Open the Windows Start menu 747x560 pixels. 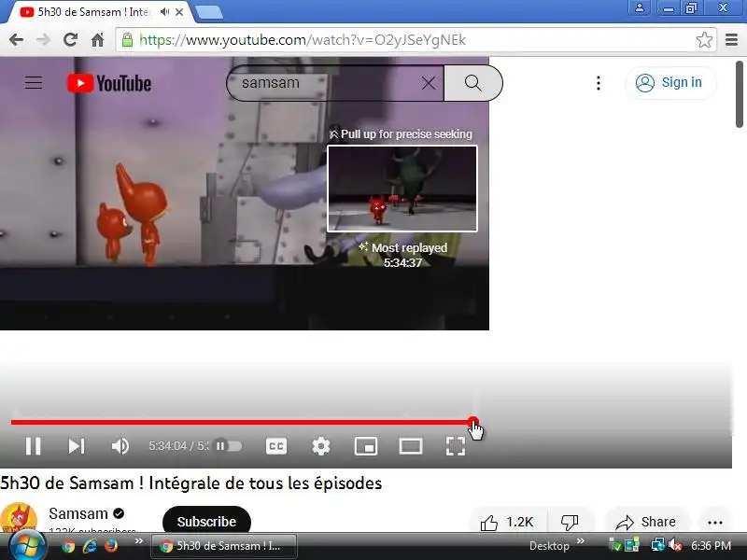(x=28, y=546)
